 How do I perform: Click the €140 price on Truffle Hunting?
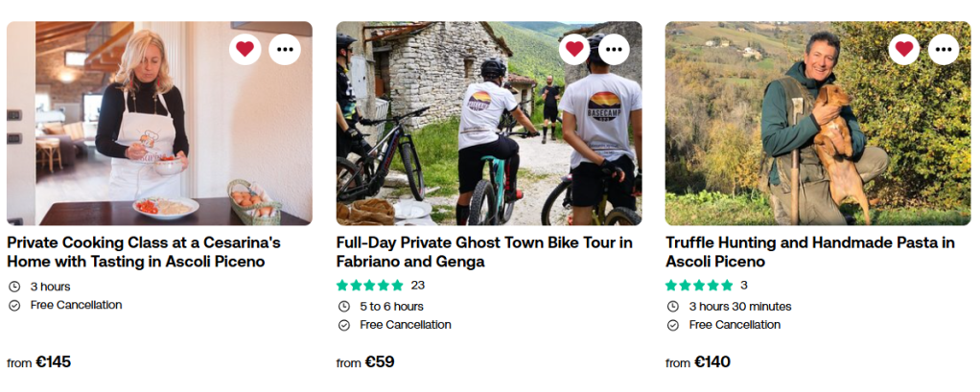tap(712, 362)
